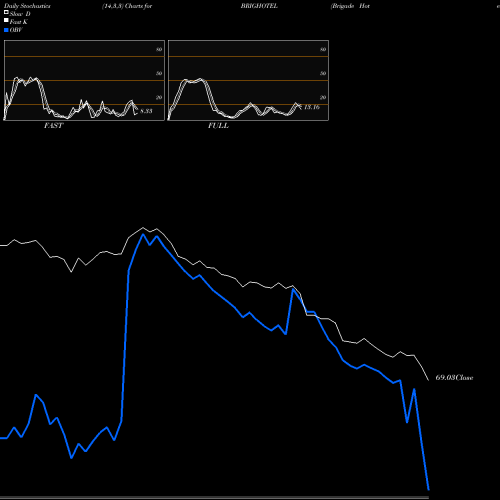Click the 'Daily Stochastics' title text
This screenshot has height=500, width=500.
pyautogui.click(x=27, y=6)
